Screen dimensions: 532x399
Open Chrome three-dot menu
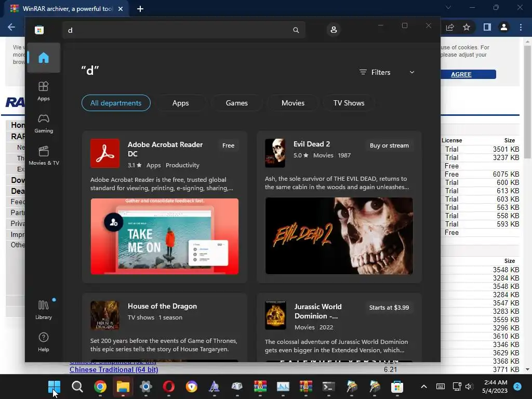point(521,27)
